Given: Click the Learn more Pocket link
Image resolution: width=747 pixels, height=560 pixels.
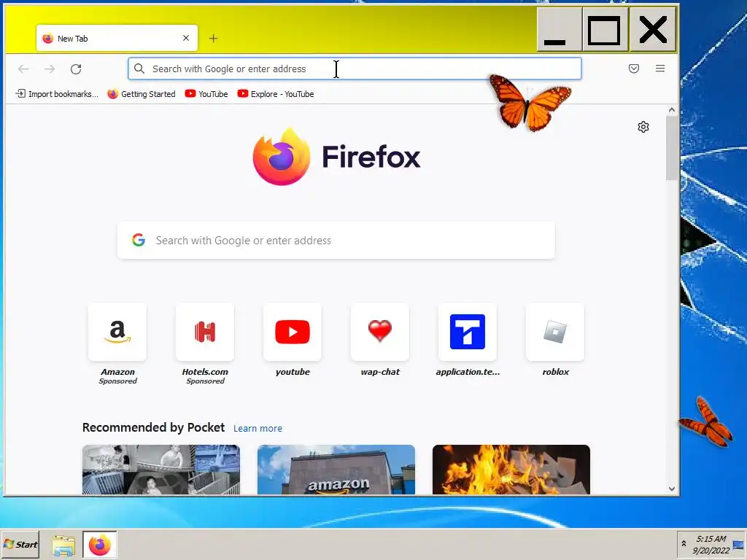Looking at the screenshot, I should (258, 428).
